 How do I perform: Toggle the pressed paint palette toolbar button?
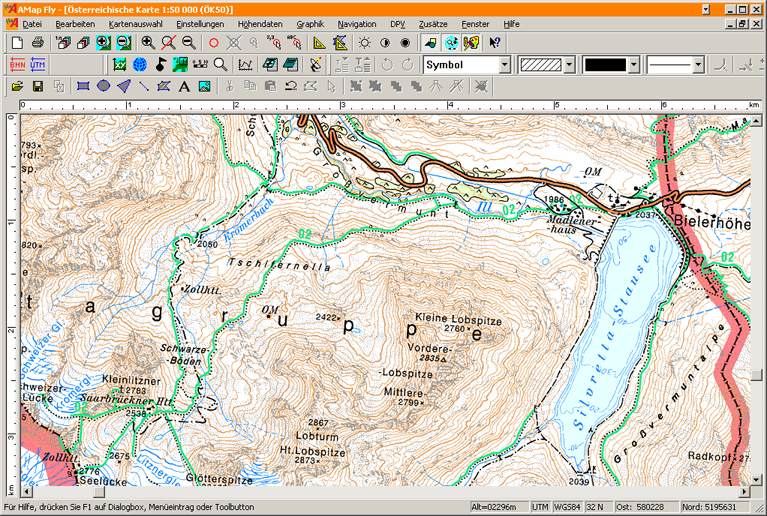point(471,43)
